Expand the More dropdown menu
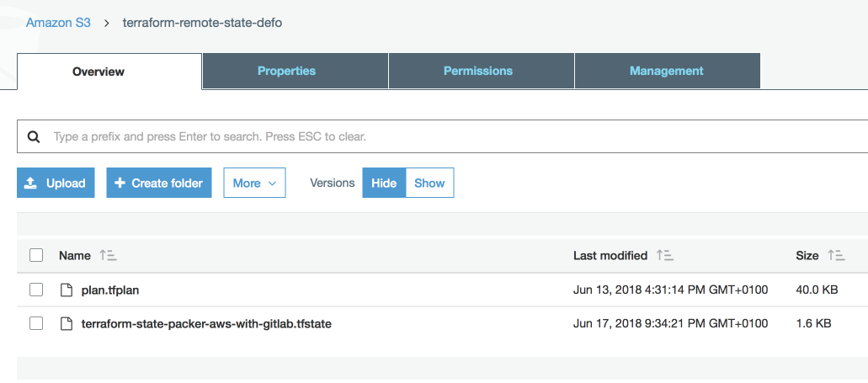 point(254,183)
